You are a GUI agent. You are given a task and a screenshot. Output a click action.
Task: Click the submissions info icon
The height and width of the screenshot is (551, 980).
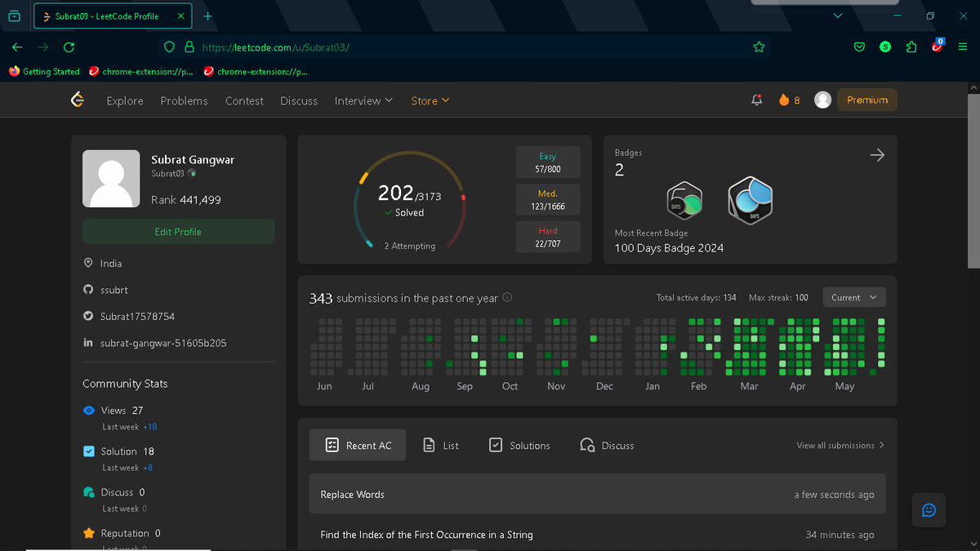pos(507,298)
